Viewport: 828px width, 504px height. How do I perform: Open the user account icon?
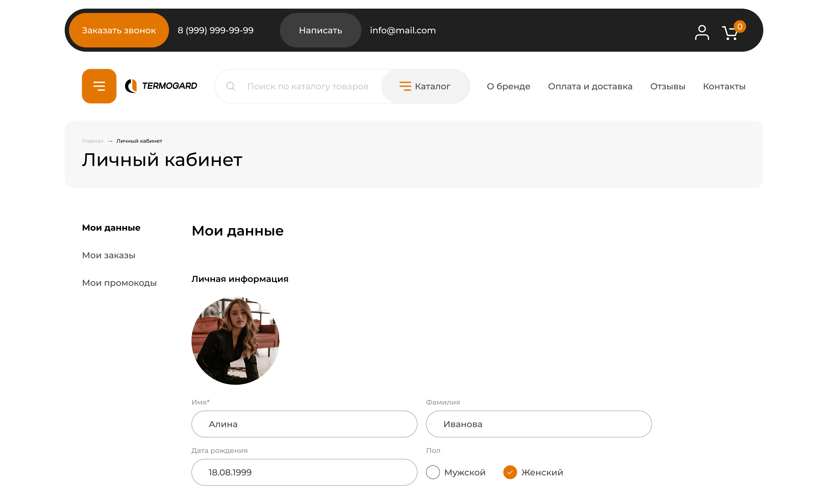702,33
